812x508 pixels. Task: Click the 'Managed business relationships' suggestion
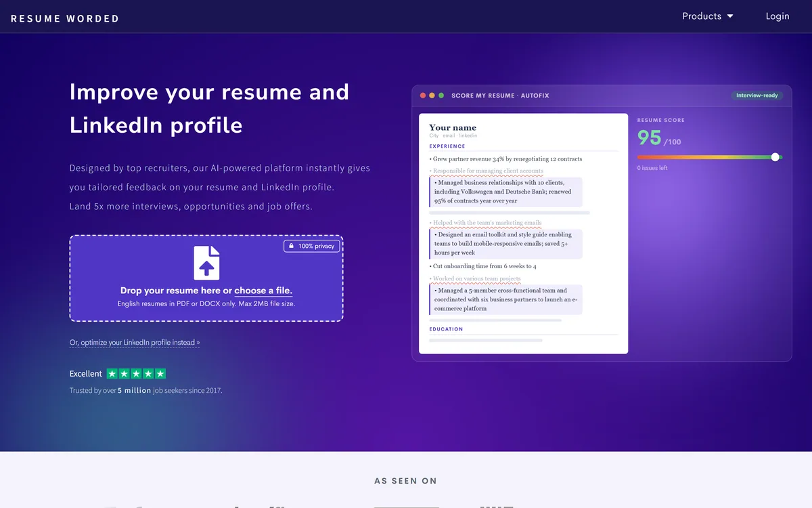coord(505,192)
